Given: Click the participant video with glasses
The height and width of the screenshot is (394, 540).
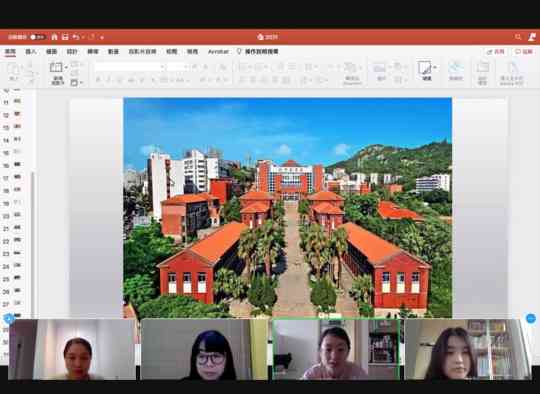Looking at the screenshot, I should tap(204, 349).
